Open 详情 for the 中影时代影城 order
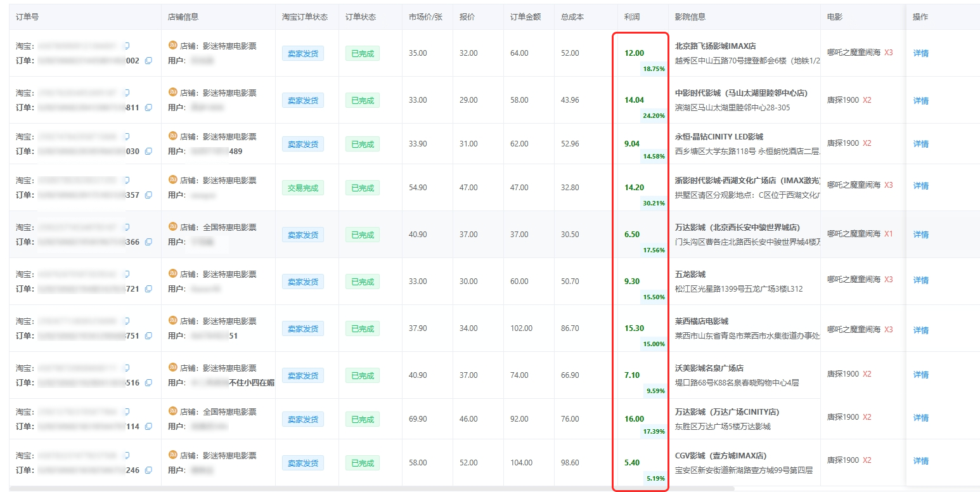The height and width of the screenshot is (492, 980). coord(921,100)
